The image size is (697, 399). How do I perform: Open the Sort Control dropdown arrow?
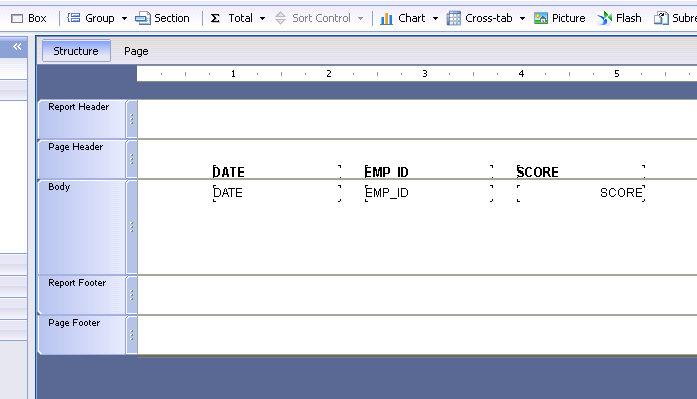(x=361, y=18)
